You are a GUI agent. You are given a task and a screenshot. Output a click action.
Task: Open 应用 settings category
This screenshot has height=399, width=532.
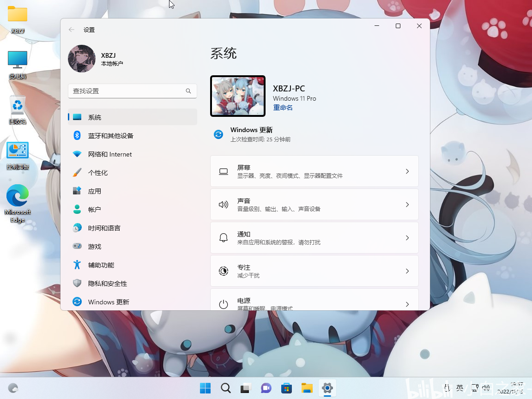133,191
